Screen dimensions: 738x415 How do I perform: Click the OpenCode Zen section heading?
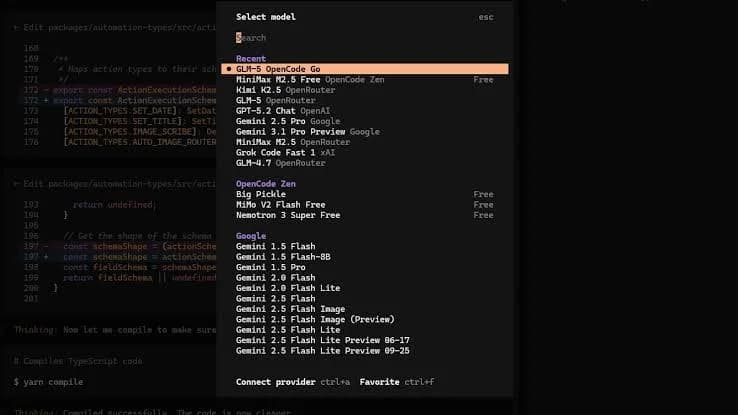click(266, 184)
